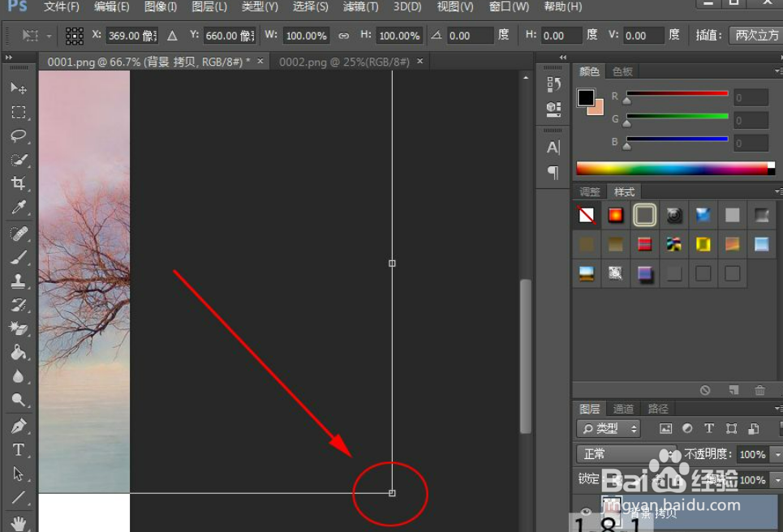Select the Lasso tool

(19, 135)
